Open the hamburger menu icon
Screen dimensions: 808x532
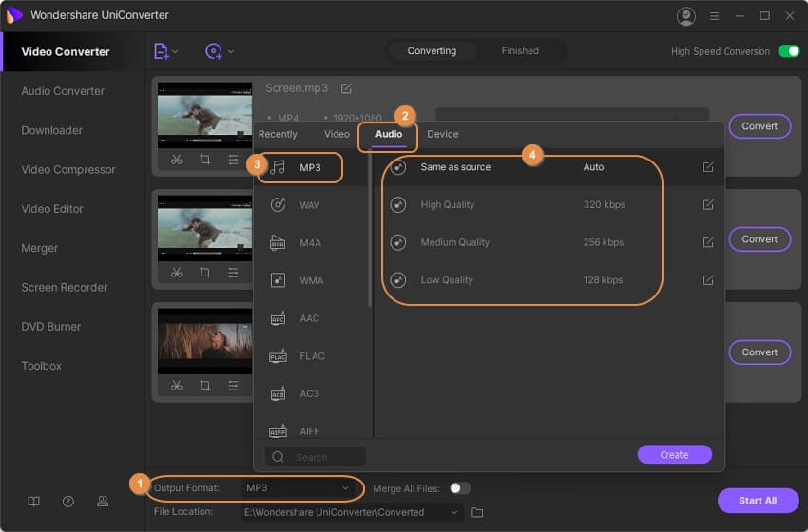pyautogui.click(x=714, y=16)
